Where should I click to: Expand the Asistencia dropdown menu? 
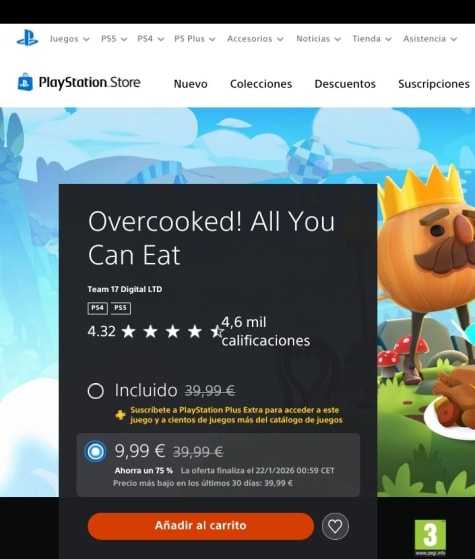[x=430, y=39]
